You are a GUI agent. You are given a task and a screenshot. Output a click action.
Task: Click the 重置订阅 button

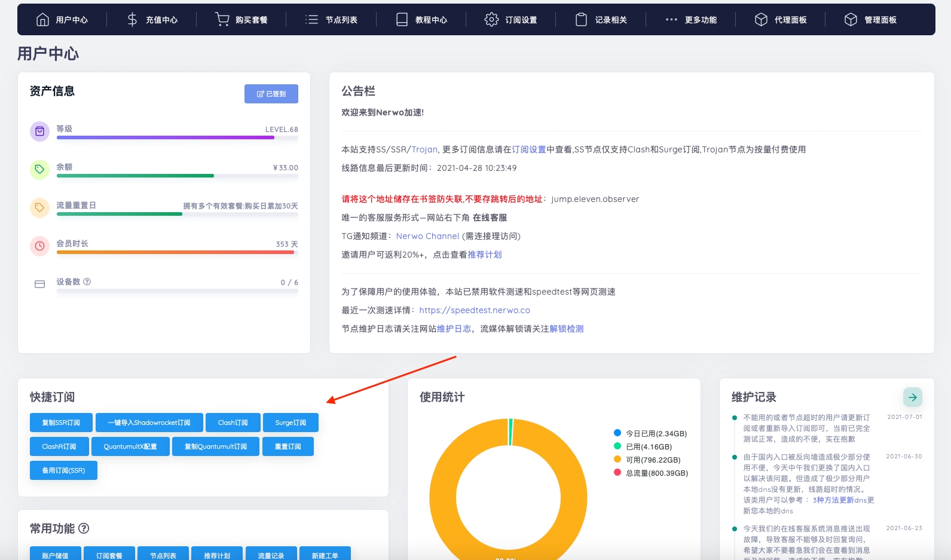coord(288,446)
